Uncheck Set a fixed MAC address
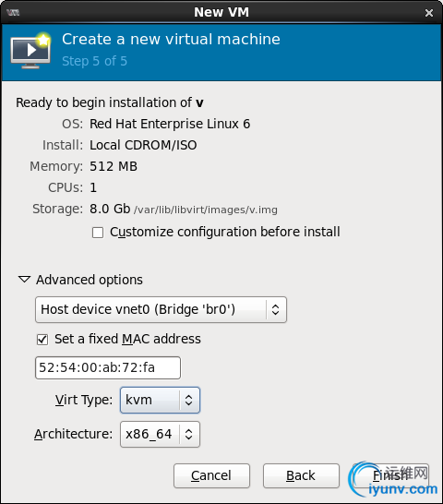Screen dimensions: 443x504 point(42,340)
